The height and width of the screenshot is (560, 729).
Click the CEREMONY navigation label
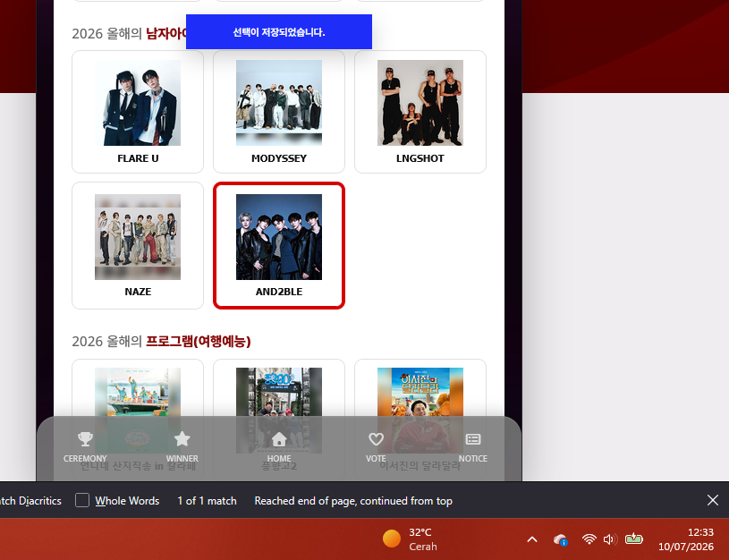(85, 459)
